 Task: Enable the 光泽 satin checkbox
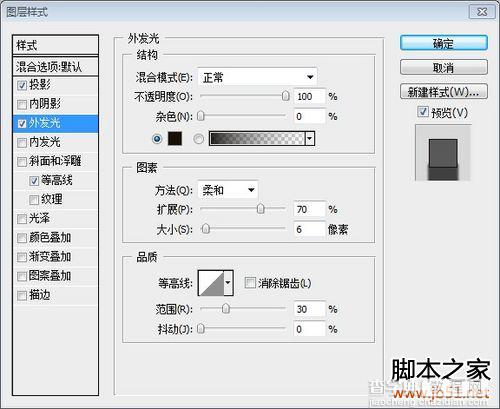22,219
